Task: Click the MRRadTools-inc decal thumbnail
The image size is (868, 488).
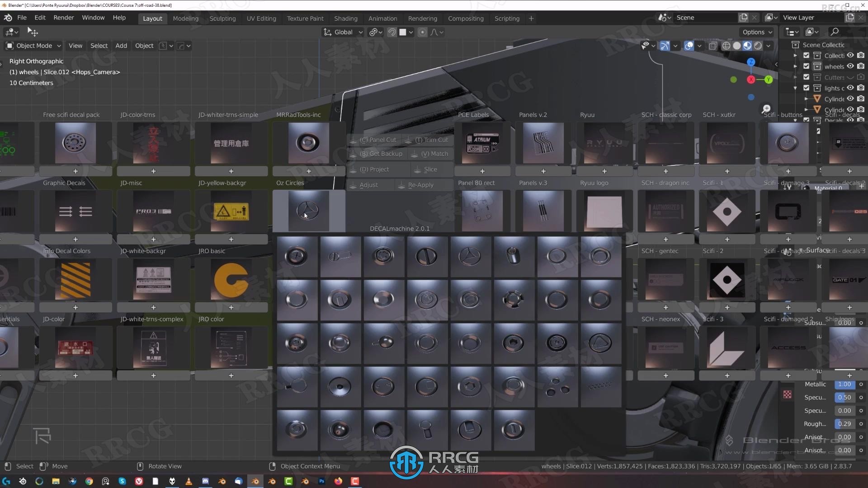Action: (309, 143)
